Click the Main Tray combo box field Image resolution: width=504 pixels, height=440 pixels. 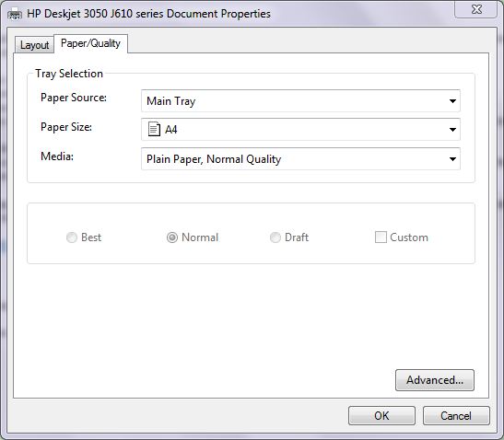300,101
